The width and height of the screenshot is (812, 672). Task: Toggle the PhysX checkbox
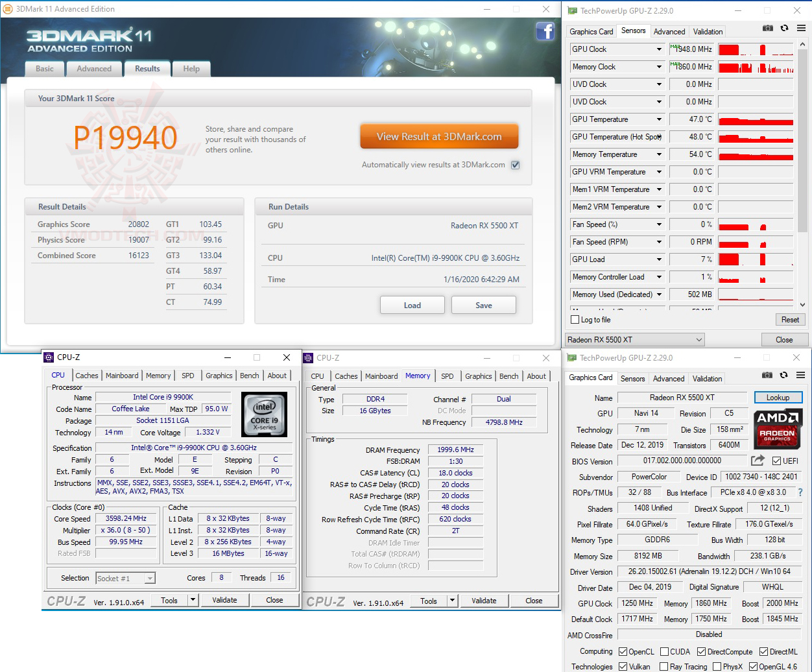[x=717, y=667]
